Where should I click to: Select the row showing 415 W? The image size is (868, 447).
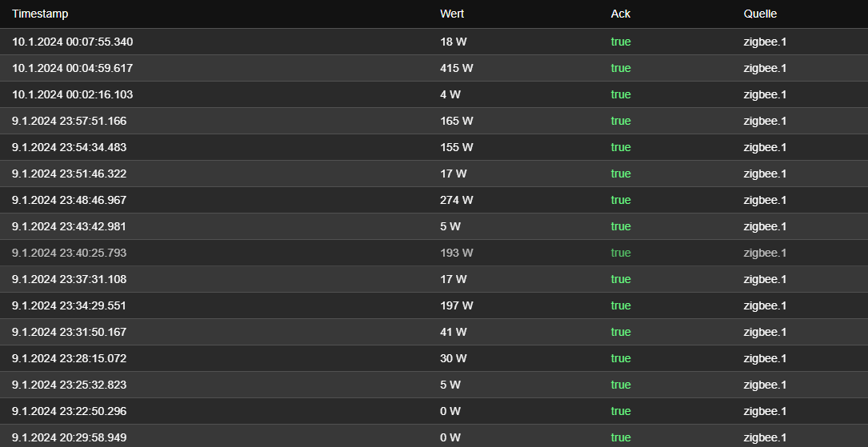click(434, 68)
